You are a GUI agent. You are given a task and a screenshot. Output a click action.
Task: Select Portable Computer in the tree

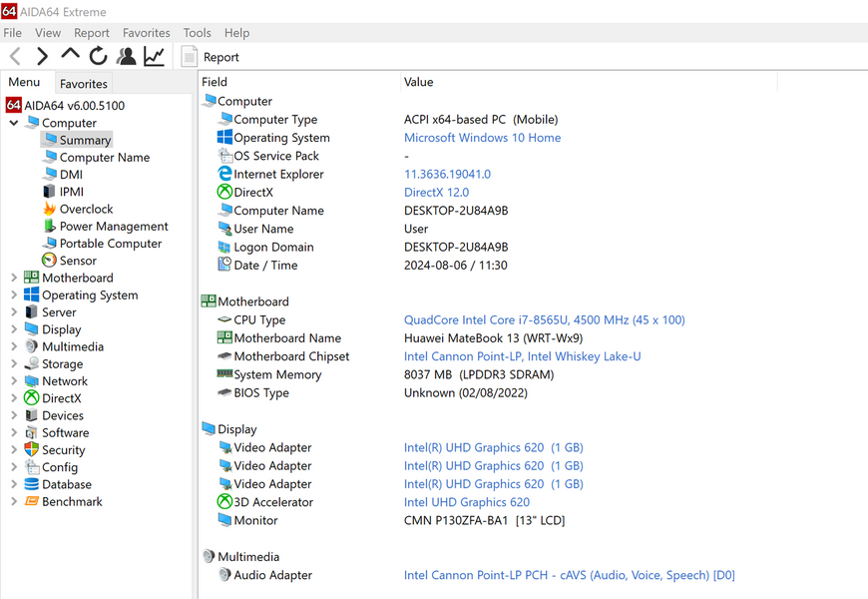click(x=111, y=244)
